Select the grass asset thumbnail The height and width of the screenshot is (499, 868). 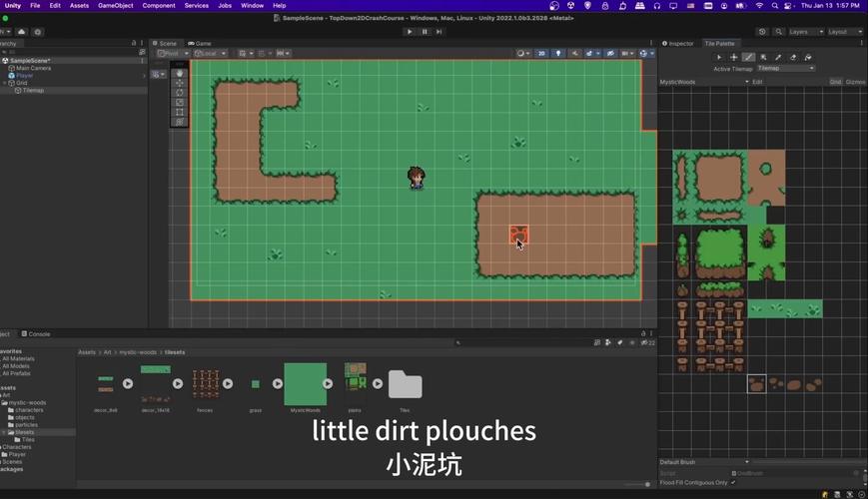click(x=255, y=384)
